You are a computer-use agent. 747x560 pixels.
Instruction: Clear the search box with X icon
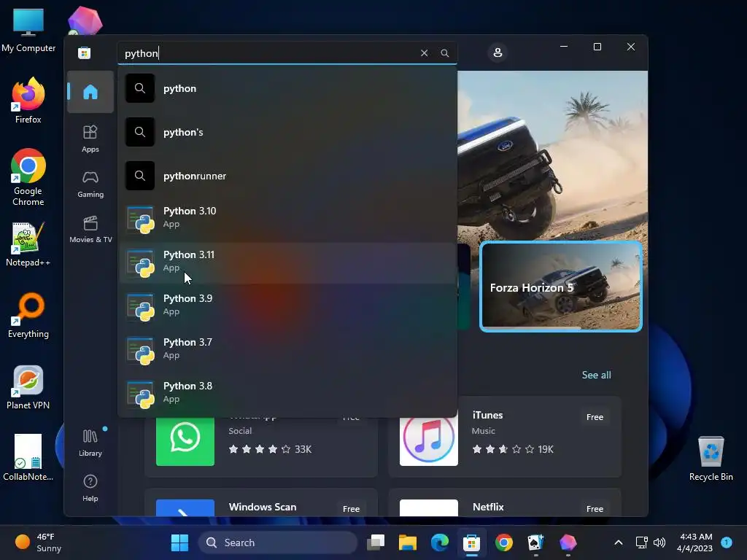[424, 52]
